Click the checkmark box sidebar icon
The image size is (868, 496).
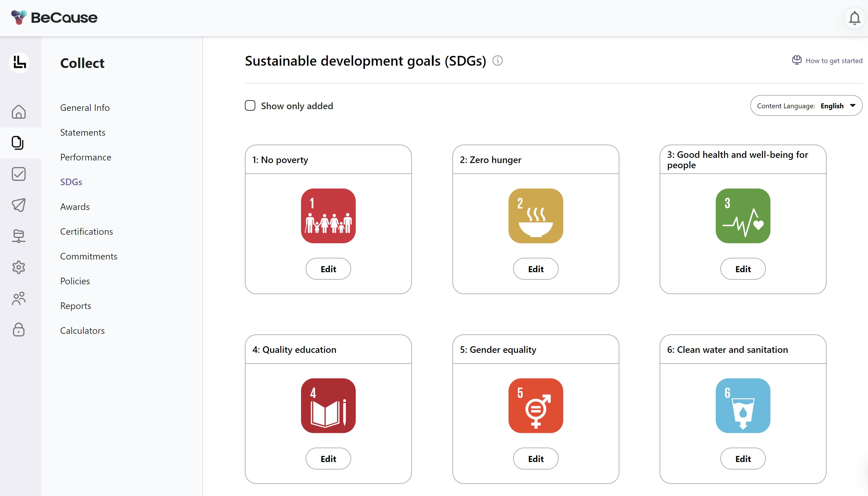click(x=19, y=174)
